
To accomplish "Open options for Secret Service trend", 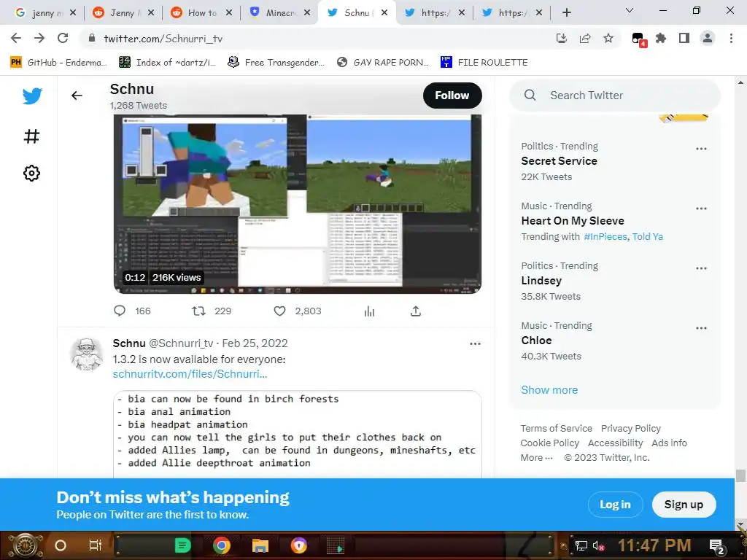I will [x=701, y=149].
